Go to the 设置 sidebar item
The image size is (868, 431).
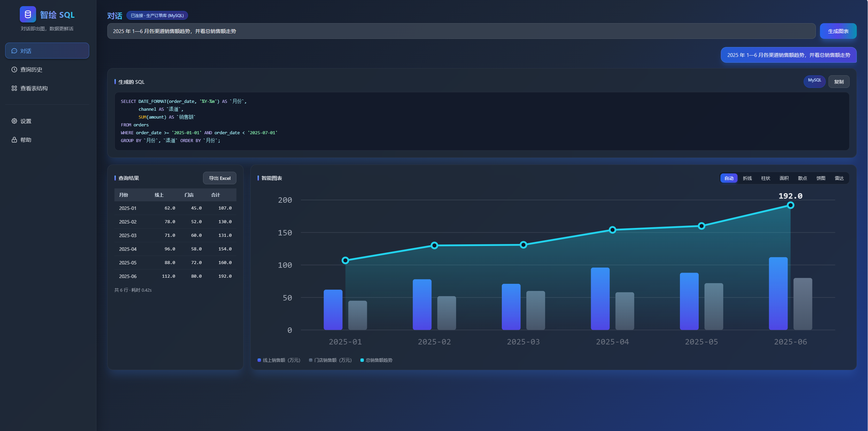[47, 121]
